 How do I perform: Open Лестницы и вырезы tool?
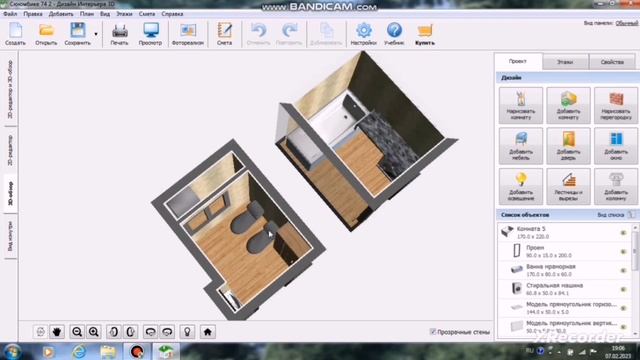[x=569, y=187]
